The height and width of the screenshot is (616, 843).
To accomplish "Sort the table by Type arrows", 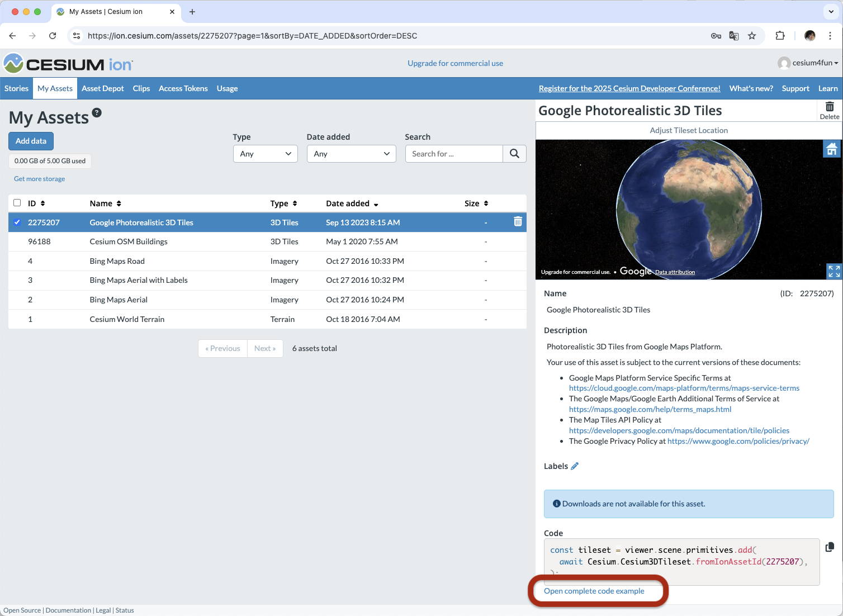I will pos(295,203).
